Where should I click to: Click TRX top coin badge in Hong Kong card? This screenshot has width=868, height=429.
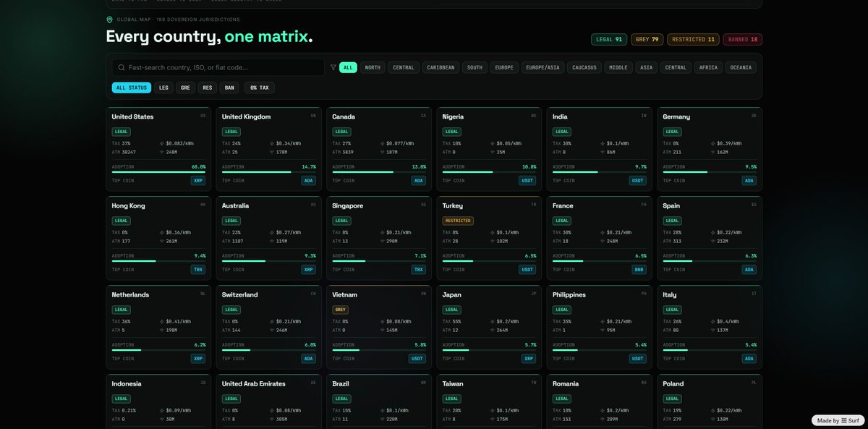198,269
